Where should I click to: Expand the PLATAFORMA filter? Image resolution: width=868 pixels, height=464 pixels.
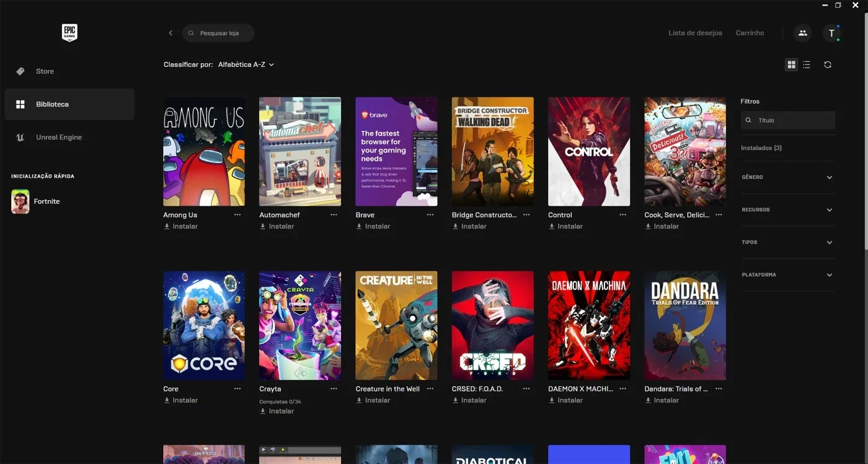pyautogui.click(x=787, y=274)
